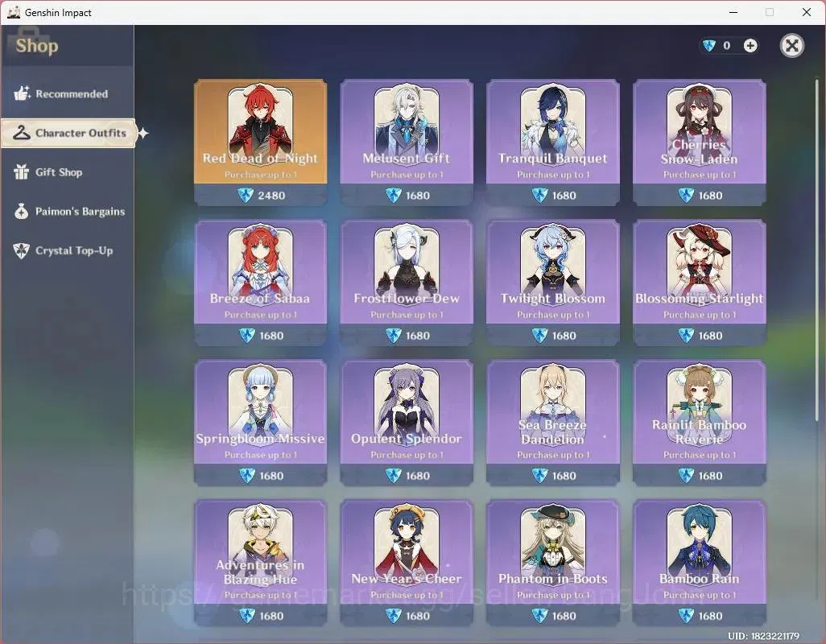Click the Genshin Impact icon in title bar
Image resolution: width=826 pixels, height=644 pixels.
[x=14, y=12]
